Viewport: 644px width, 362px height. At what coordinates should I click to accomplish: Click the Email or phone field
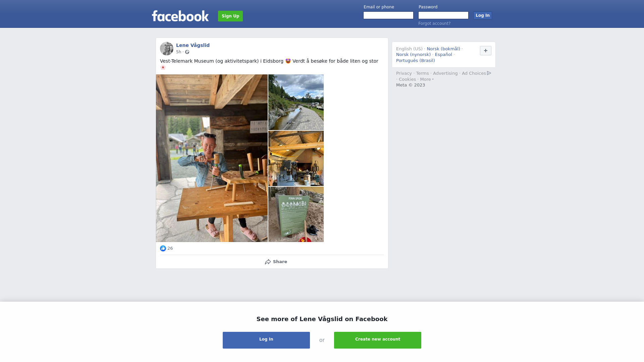(388, 15)
